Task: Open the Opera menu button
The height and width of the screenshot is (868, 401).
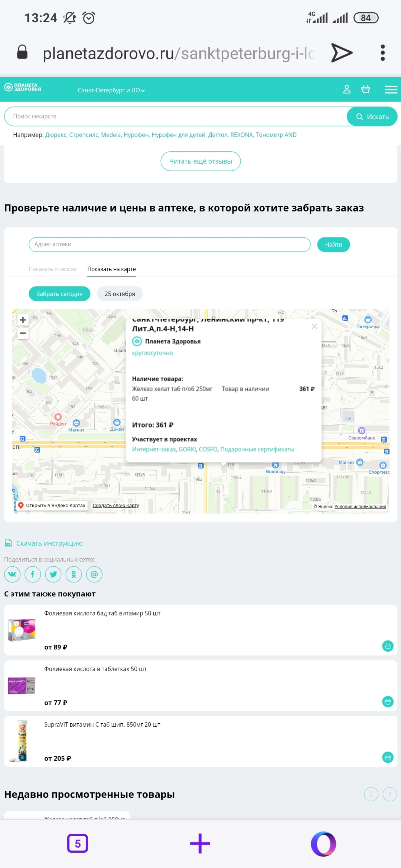Action: (x=323, y=844)
